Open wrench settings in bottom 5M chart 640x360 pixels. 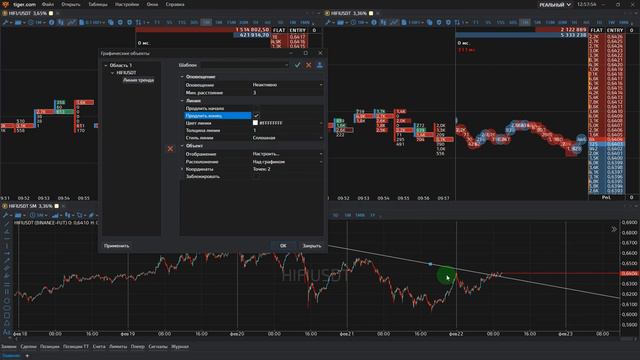point(6,215)
